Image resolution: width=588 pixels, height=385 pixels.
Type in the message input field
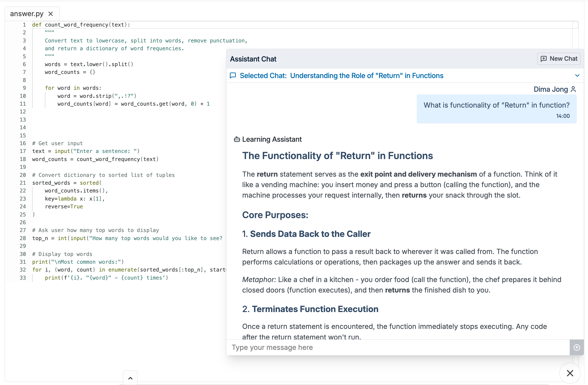click(x=398, y=347)
